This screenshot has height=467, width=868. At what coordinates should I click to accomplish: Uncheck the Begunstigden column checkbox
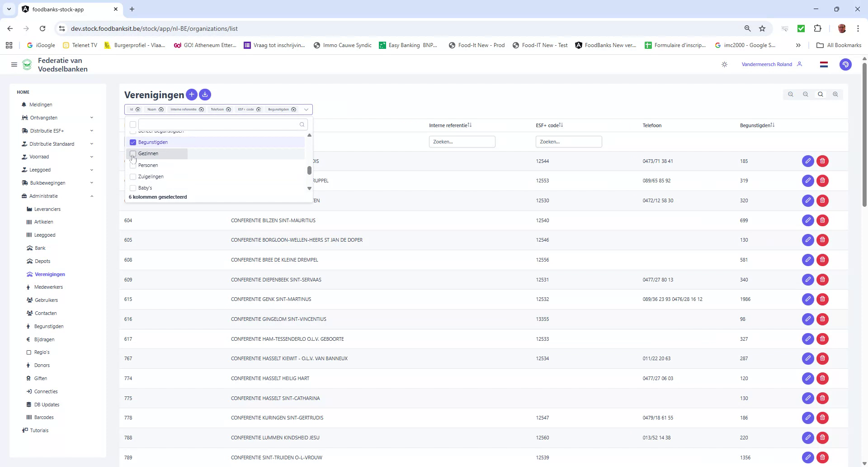pos(132,142)
